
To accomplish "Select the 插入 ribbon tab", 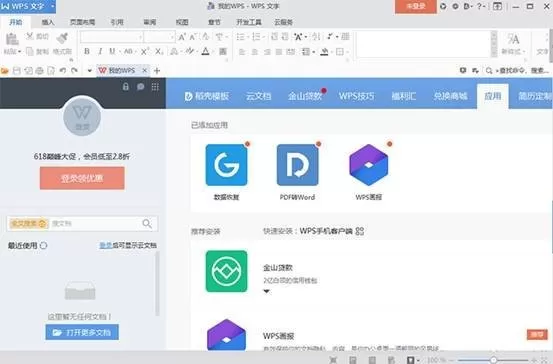I will pyautogui.click(x=48, y=22).
